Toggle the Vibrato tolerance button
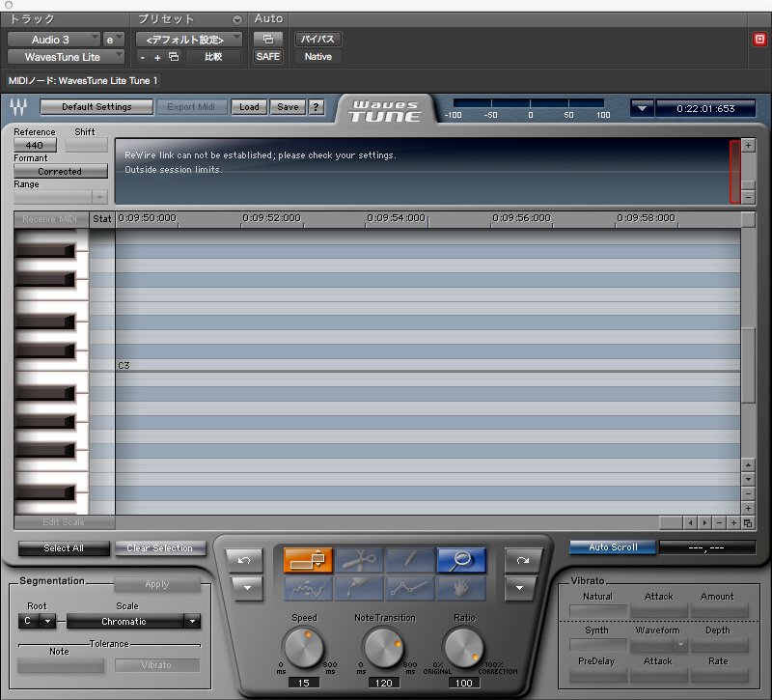This screenshot has height=700, width=772. point(157,665)
